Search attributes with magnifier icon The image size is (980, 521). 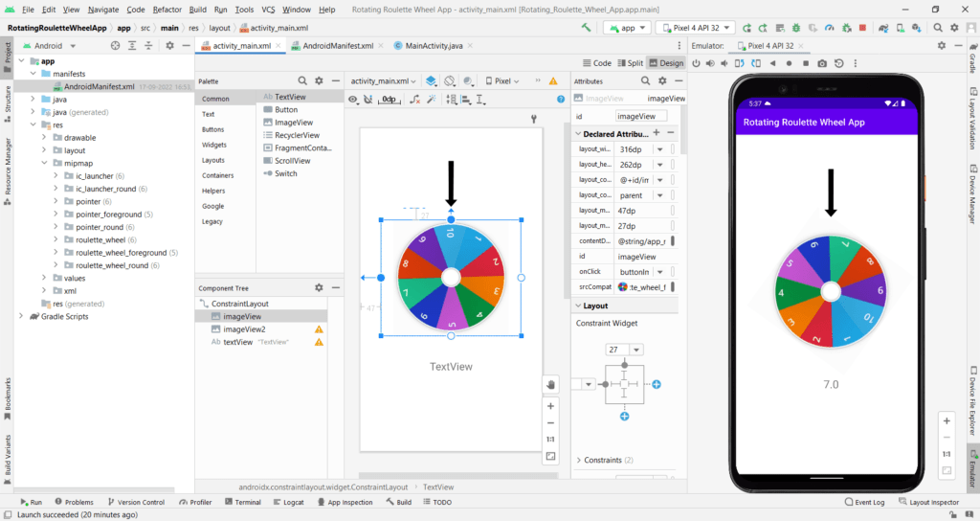click(x=646, y=80)
